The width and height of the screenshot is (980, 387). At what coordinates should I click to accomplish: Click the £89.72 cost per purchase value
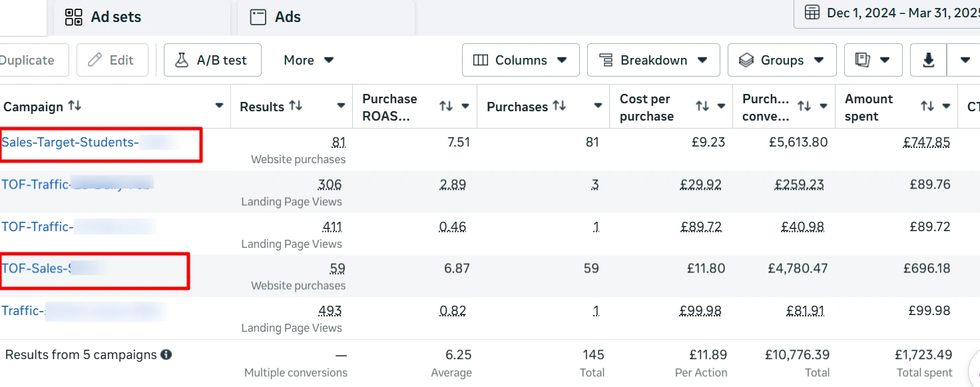(x=701, y=226)
